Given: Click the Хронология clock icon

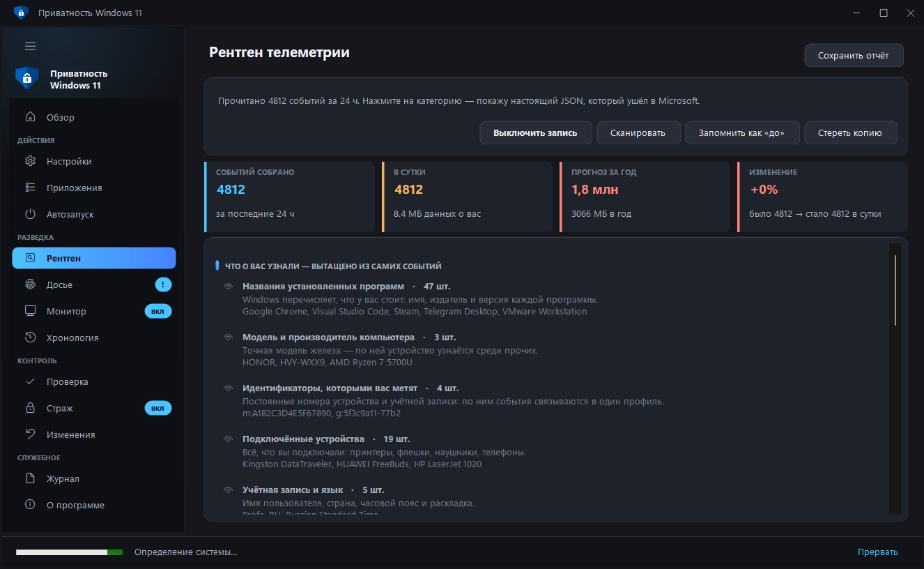Looking at the screenshot, I should [x=30, y=337].
